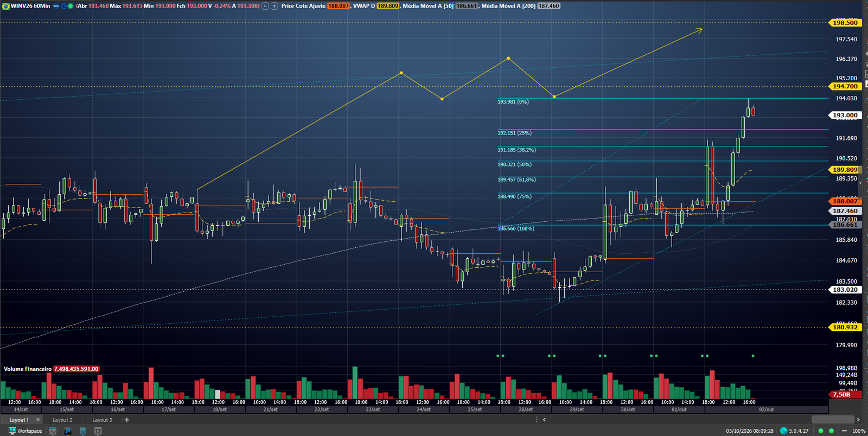Click the 190.321 (50%) Fibonacci level label

515,164
